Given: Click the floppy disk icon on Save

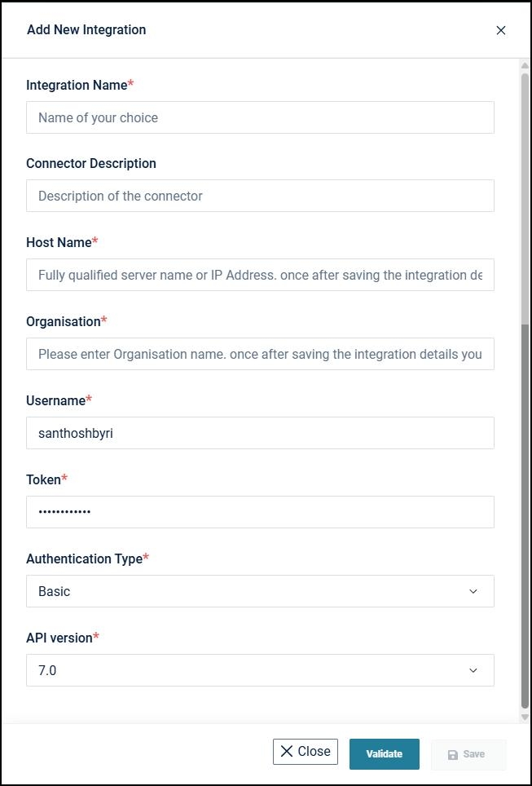Looking at the screenshot, I should 453,755.
